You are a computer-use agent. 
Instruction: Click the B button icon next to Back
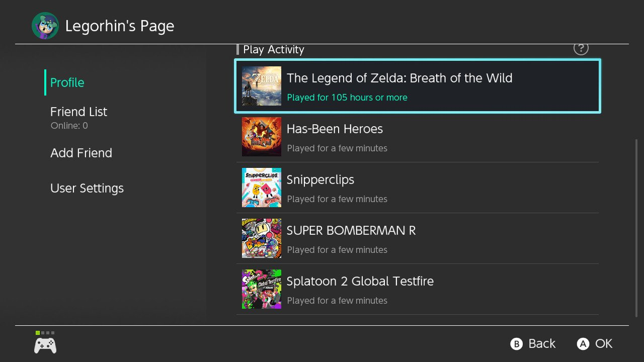point(517,344)
